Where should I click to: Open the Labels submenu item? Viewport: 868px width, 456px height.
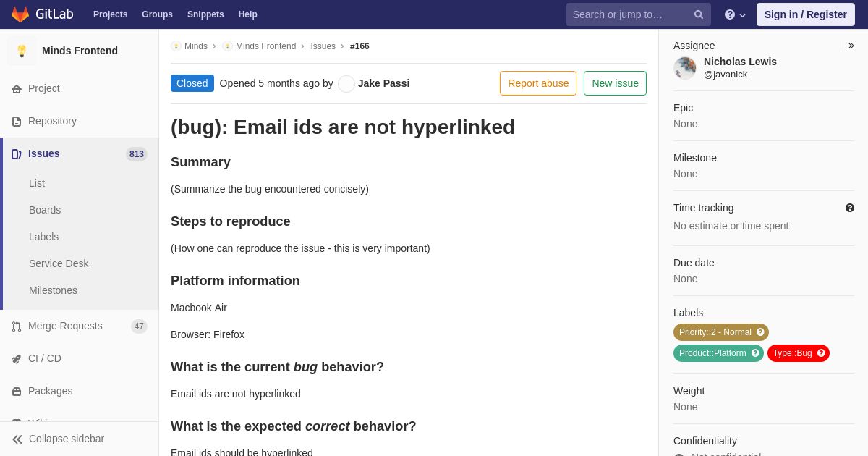point(43,237)
